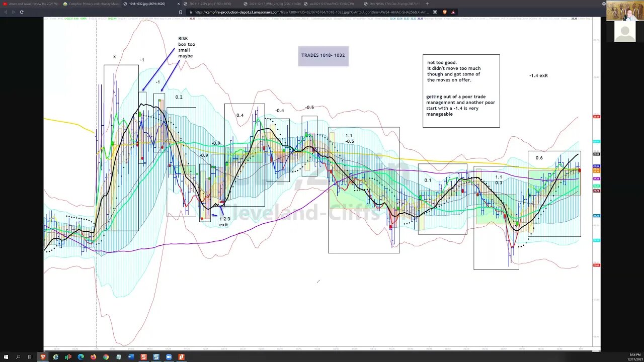
Task: Open Microsoft Word from the taskbar
Action: point(131,357)
